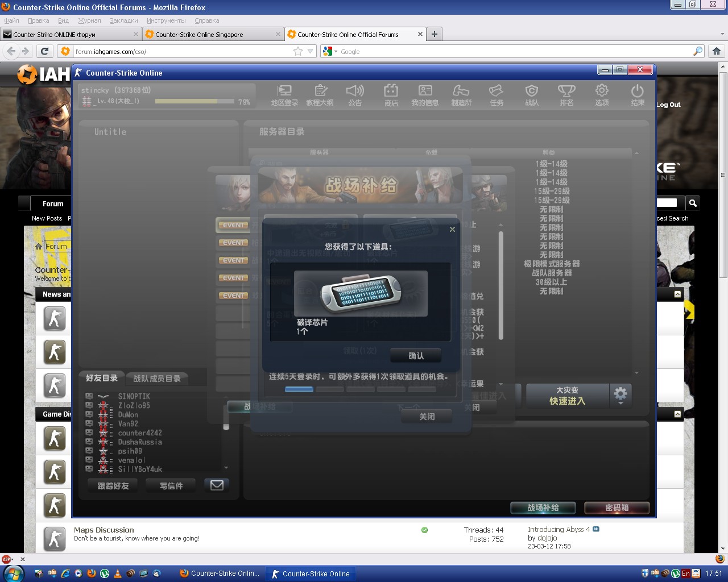Open the 制造所 crafting workshop icon

[461, 95]
